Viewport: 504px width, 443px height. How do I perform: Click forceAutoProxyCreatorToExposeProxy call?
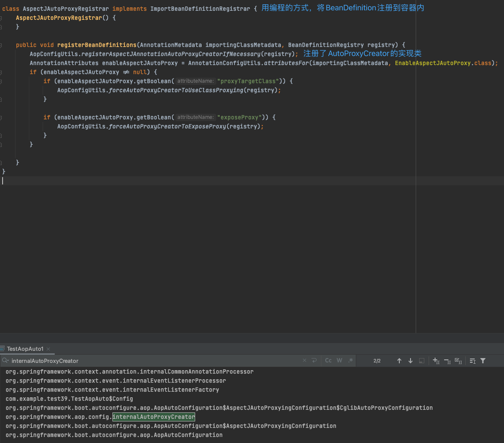pos(167,126)
